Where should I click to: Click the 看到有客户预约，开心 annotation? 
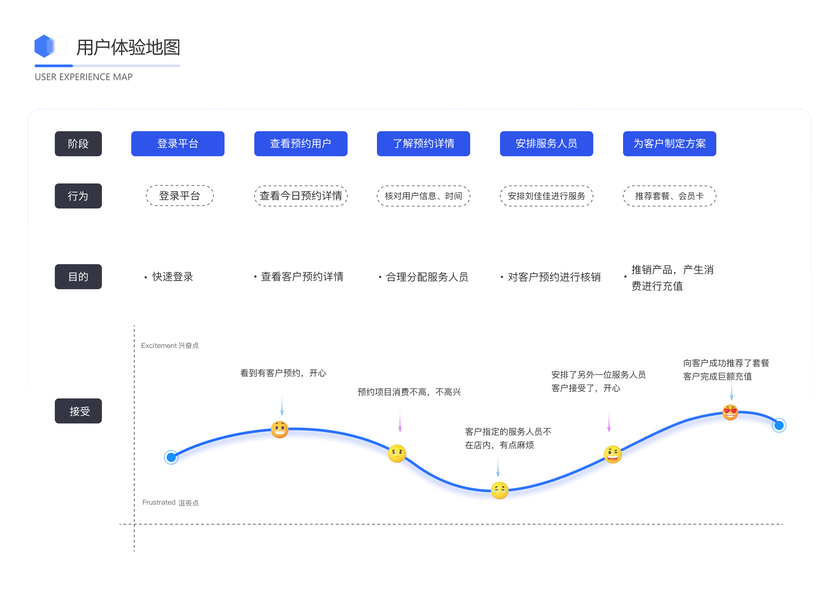point(283,373)
